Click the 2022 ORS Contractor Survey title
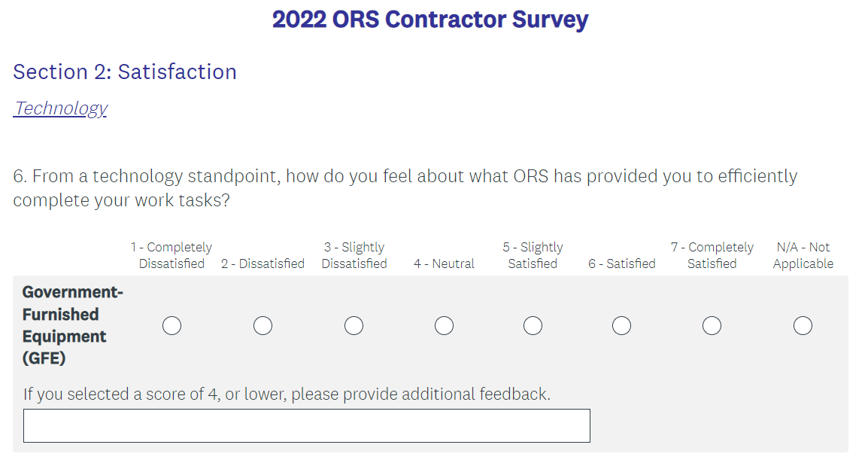The width and height of the screenshot is (868, 460). 430,20
